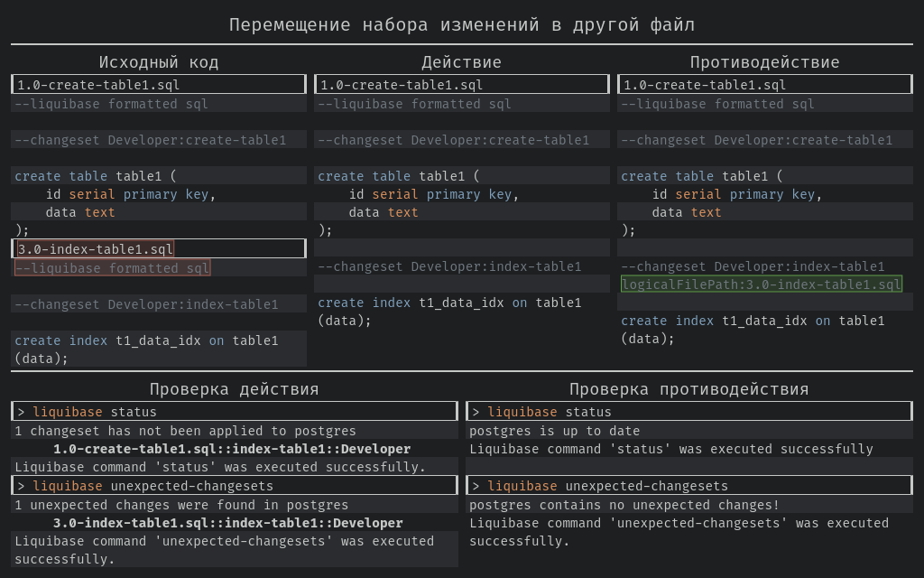Image resolution: width=924 pixels, height=578 pixels.
Task: Click '--changeset Developer:create-table1' in Исходный код column
Action: point(151,140)
